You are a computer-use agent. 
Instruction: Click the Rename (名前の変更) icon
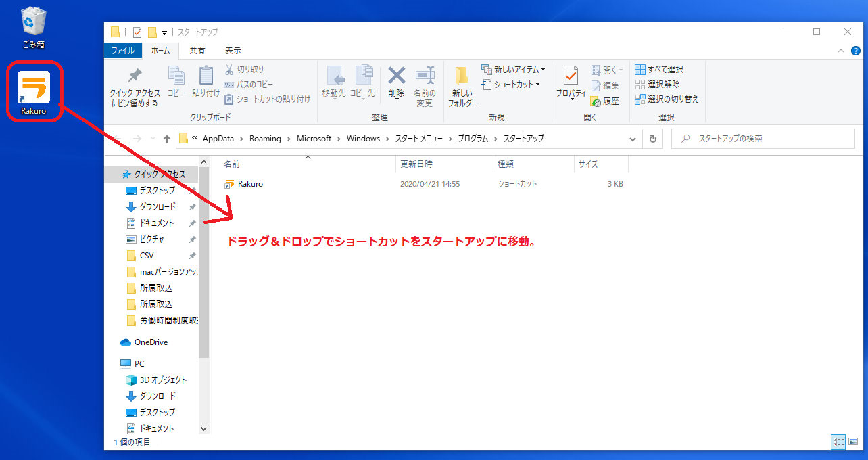(424, 87)
